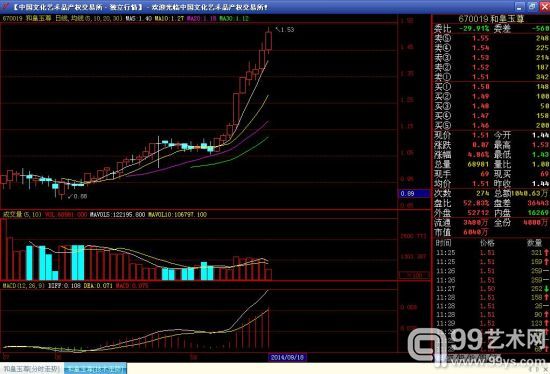Click the tab-strip left arrow at bottom right
The width and height of the screenshot is (550, 374).
pyautogui.click(x=530, y=369)
